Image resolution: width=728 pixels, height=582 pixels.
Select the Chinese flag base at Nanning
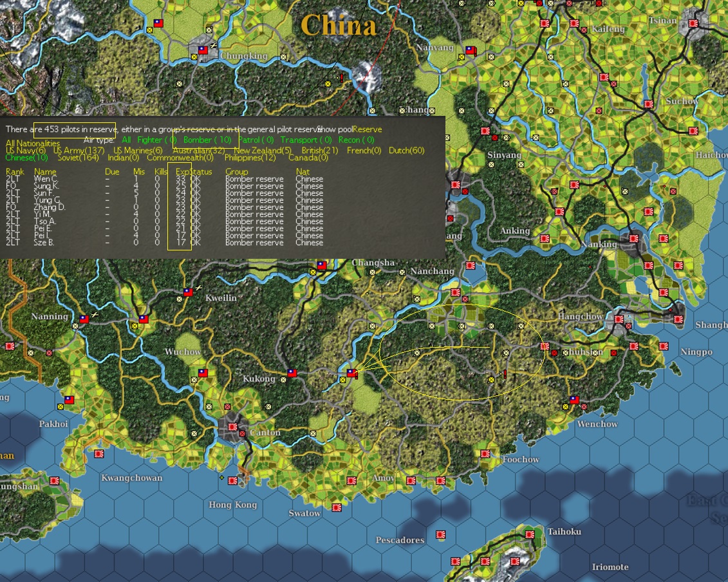(84, 319)
